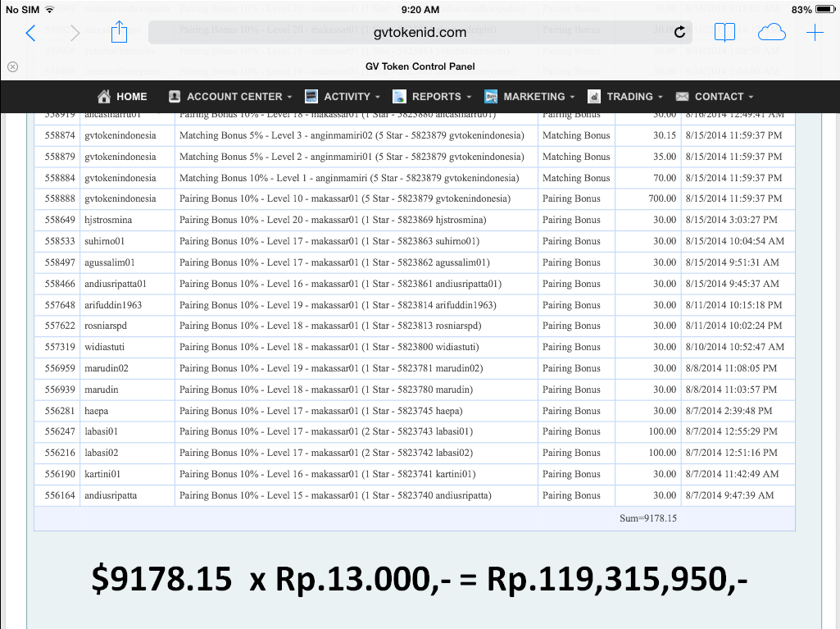
Task: Click username haepa
Action: [x=97, y=412]
